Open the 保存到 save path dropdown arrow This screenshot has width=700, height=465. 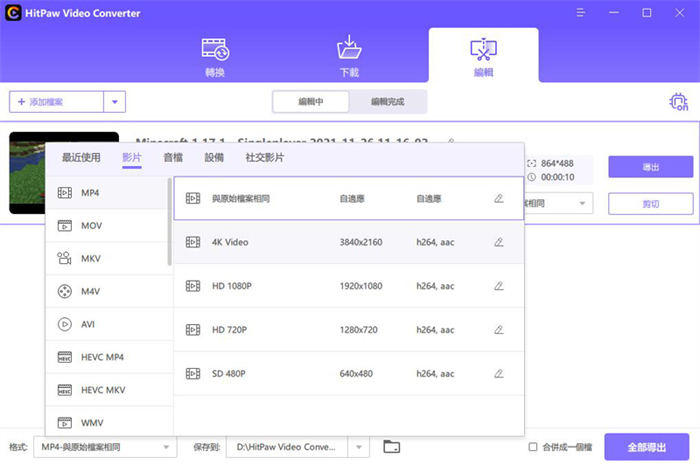point(358,447)
